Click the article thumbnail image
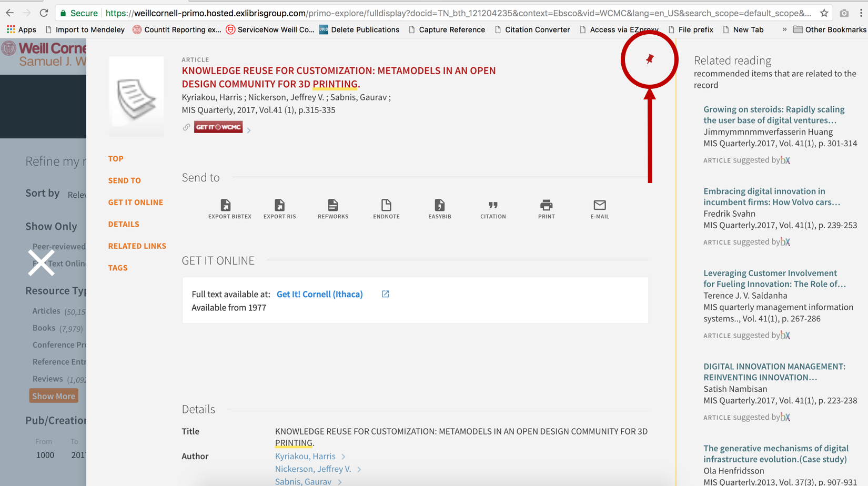Screen dimensions: 868x486 point(136,96)
